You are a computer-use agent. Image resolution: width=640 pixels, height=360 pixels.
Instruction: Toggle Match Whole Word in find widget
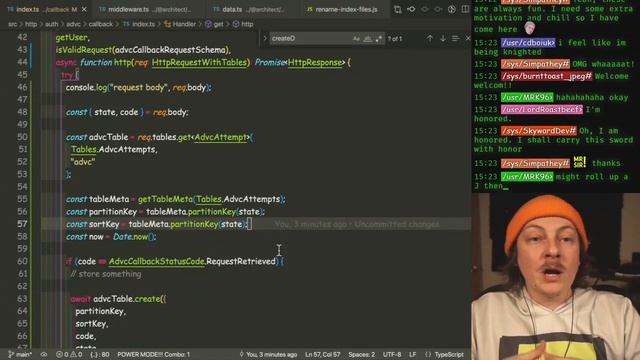(367, 38)
